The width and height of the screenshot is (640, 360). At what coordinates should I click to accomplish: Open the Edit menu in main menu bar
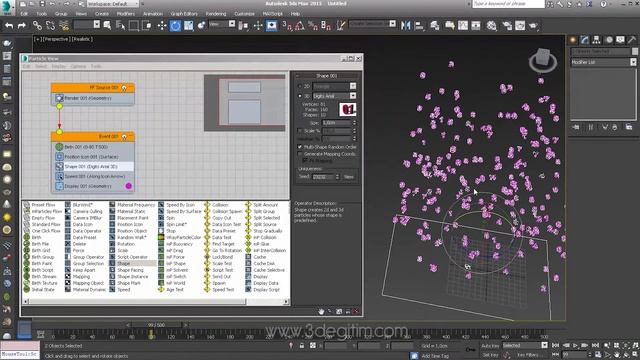24,13
